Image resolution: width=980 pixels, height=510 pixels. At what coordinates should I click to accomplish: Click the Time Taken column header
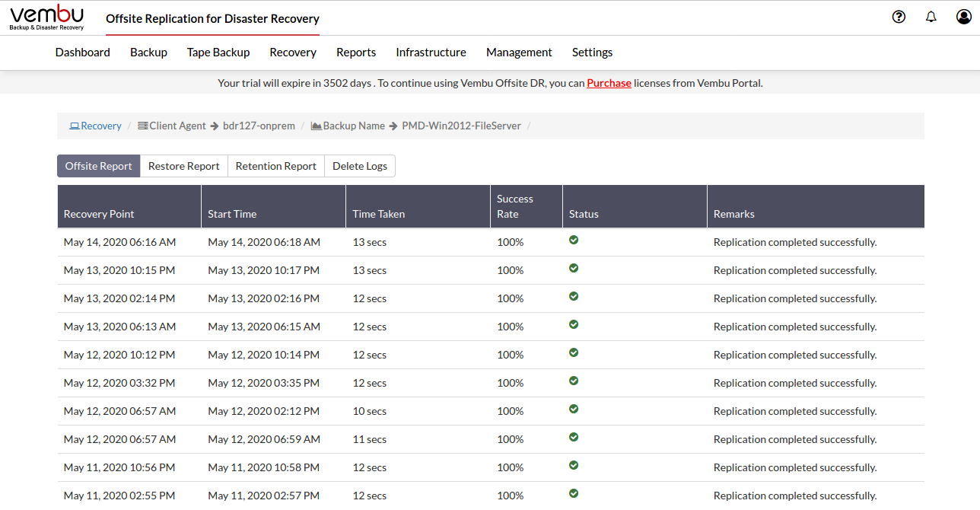[x=418, y=206]
